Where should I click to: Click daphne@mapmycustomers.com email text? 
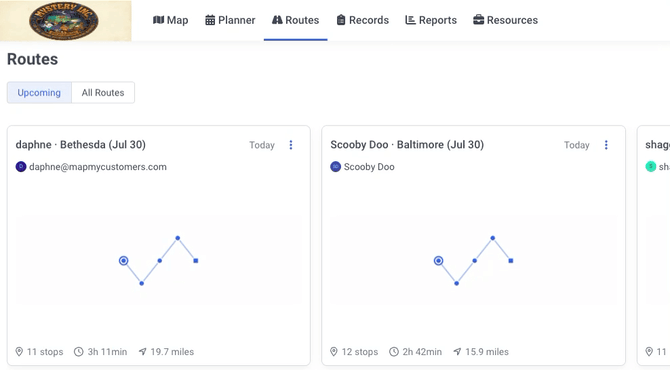tap(98, 167)
